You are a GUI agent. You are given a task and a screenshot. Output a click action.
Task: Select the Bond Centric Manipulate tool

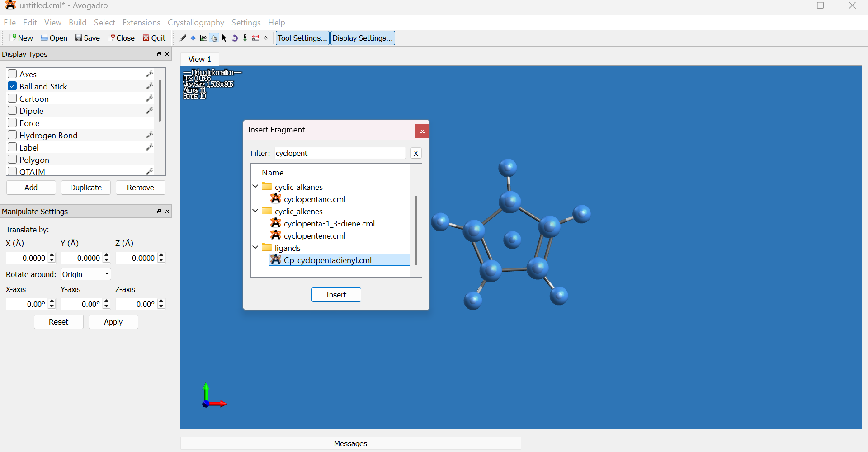[x=203, y=38]
